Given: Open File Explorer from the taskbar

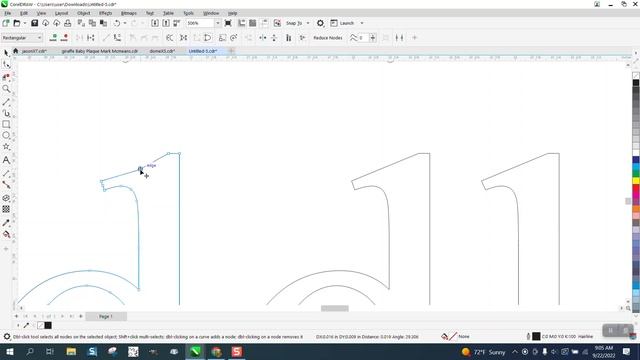Looking at the screenshot, I should click(x=71, y=351).
